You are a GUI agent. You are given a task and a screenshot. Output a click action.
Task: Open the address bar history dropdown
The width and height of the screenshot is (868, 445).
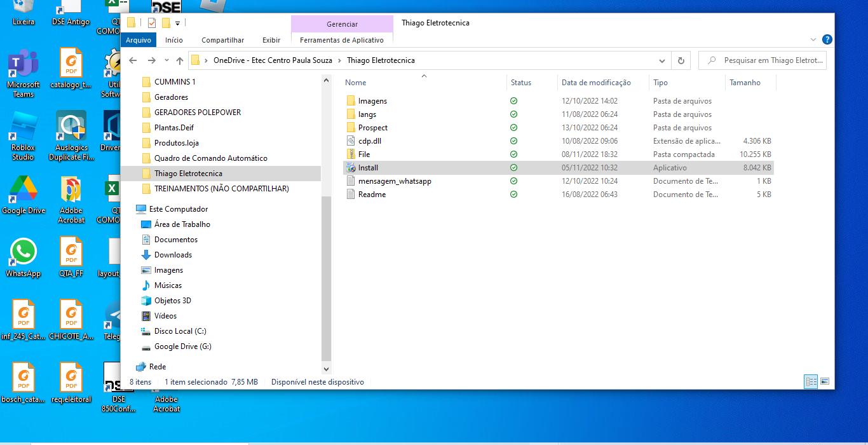pos(661,60)
